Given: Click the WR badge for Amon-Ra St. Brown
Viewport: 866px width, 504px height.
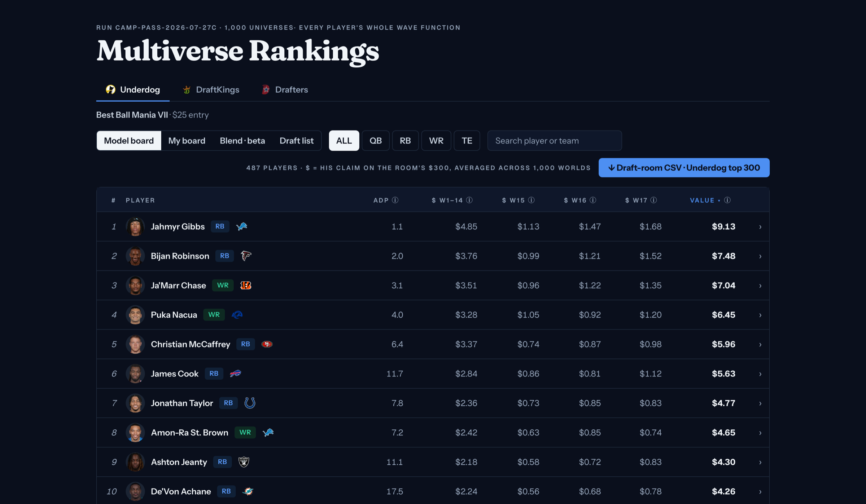Looking at the screenshot, I should point(245,433).
